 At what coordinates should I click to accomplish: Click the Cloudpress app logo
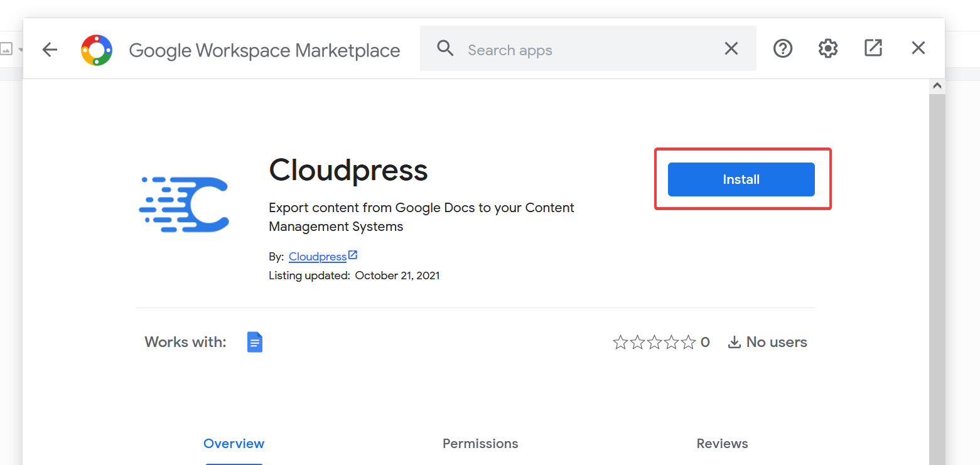click(x=184, y=205)
